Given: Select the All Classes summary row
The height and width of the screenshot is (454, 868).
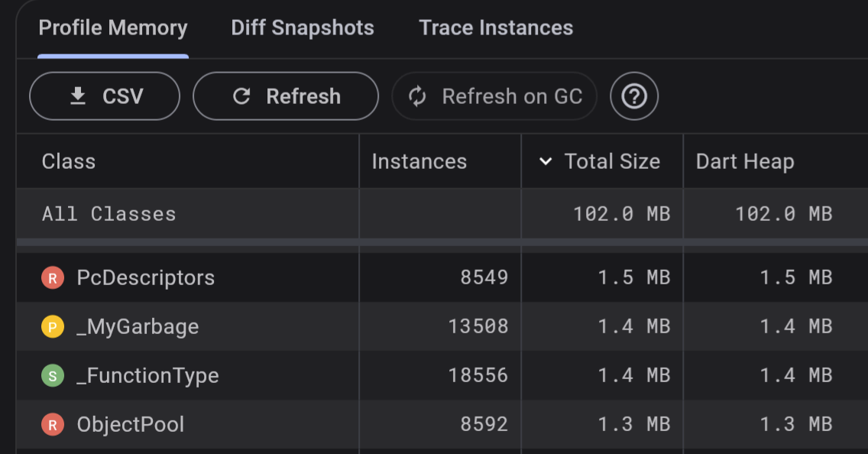Looking at the screenshot, I should point(109,214).
